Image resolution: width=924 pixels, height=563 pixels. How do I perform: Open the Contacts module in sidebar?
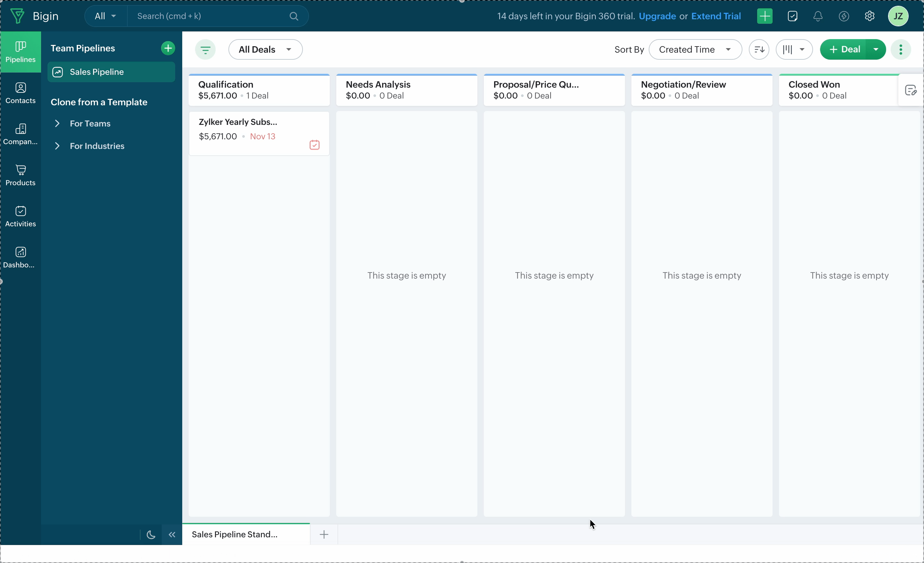20,93
